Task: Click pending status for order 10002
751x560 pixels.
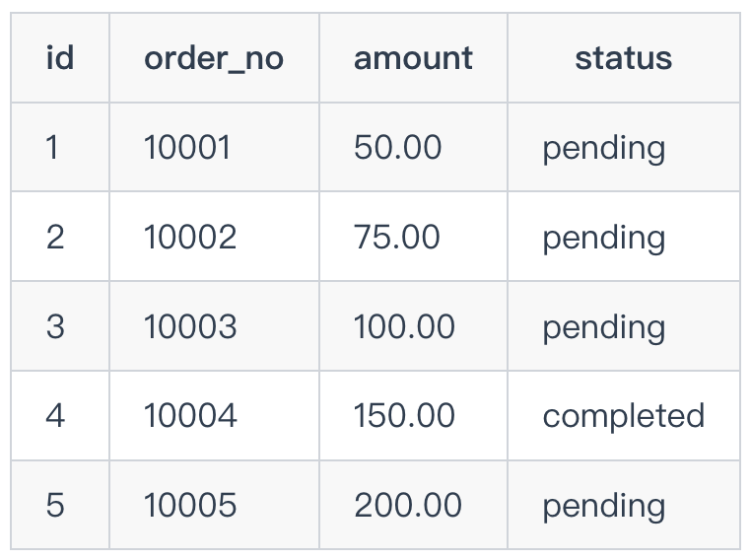Action: (x=624, y=237)
